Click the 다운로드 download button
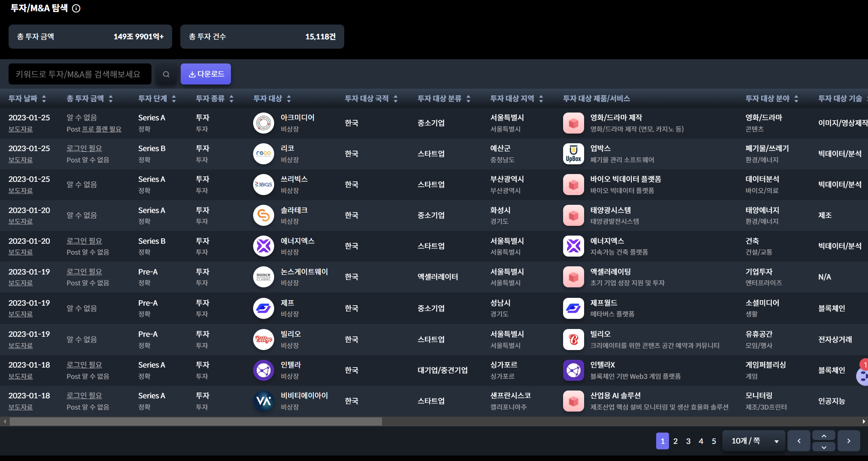The image size is (868, 461). [206, 74]
